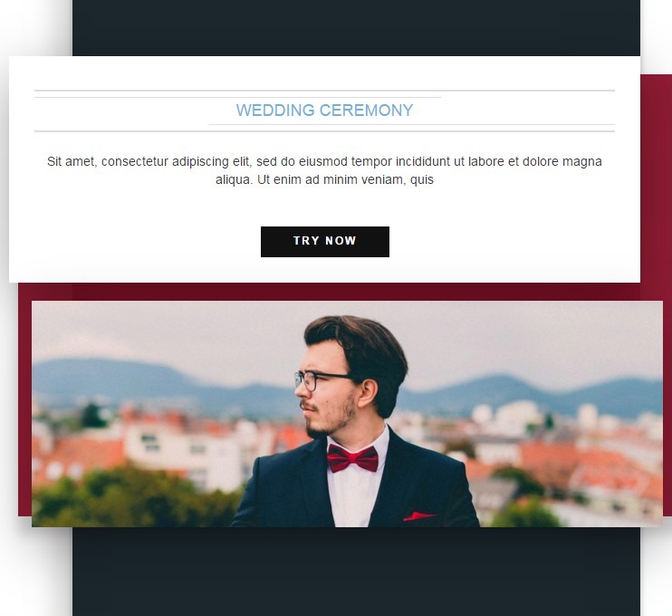Click the green trees in the photo
This screenshot has width=672, height=616.
click(129, 499)
